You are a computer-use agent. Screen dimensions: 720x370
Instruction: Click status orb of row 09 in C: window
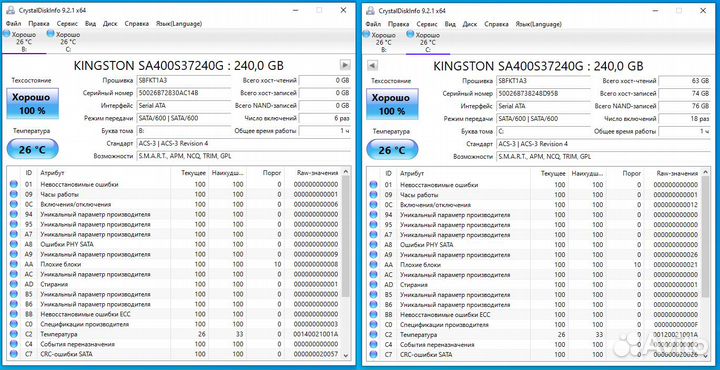(373, 195)
